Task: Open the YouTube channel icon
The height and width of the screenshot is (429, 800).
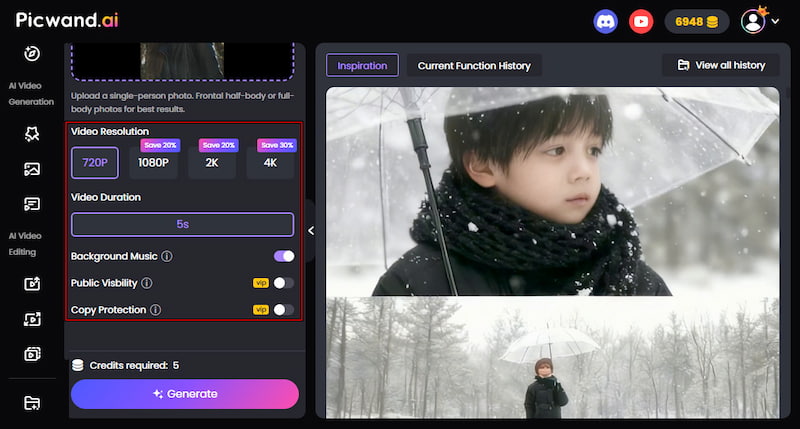Action: pyautogui.click(x=641, y=22)
